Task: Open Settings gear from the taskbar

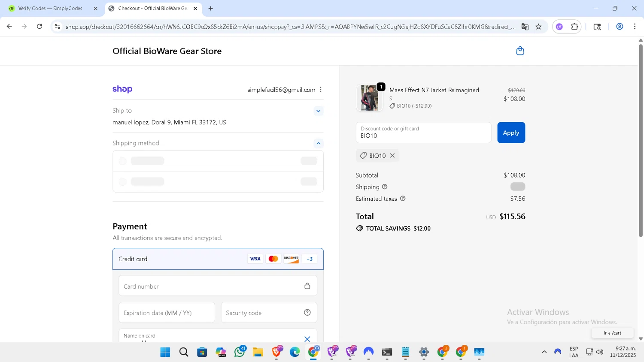Action: (424, 352)
